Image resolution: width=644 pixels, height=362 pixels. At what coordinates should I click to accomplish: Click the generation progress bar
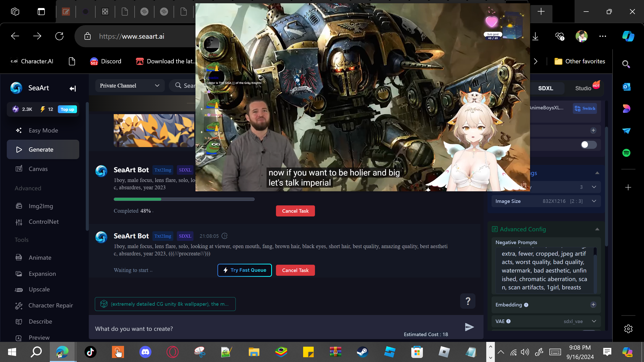coord(184,199)
